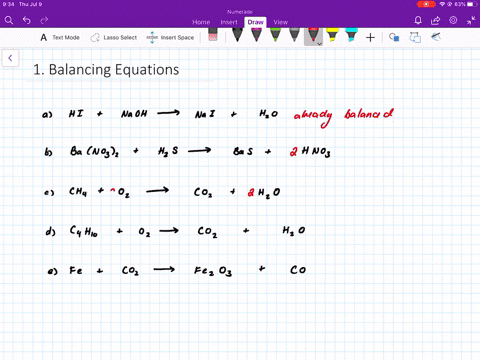Activate Lasso Select tool
Viewport: 480px width, 360px height.
click(x=114, y=38)
